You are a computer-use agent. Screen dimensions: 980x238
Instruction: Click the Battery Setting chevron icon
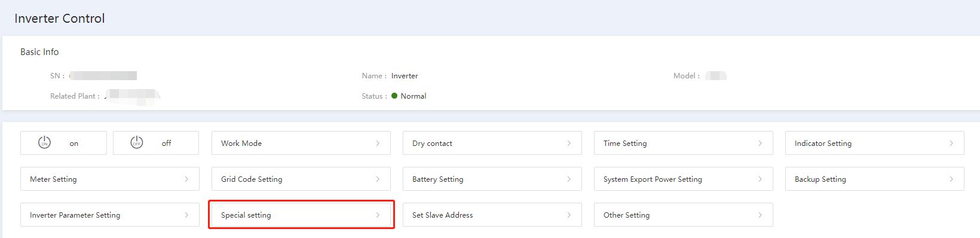pos(569,179)
